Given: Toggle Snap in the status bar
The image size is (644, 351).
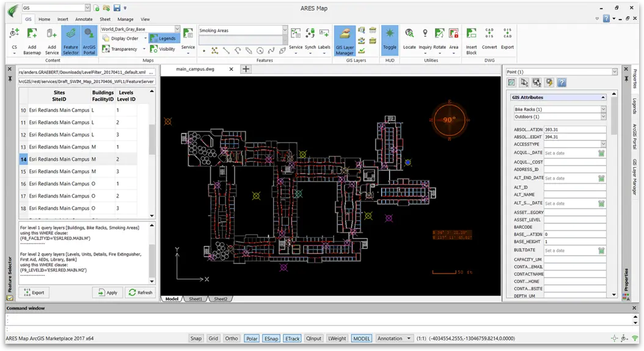Looking at the screenshot, I should coord(196,339).
